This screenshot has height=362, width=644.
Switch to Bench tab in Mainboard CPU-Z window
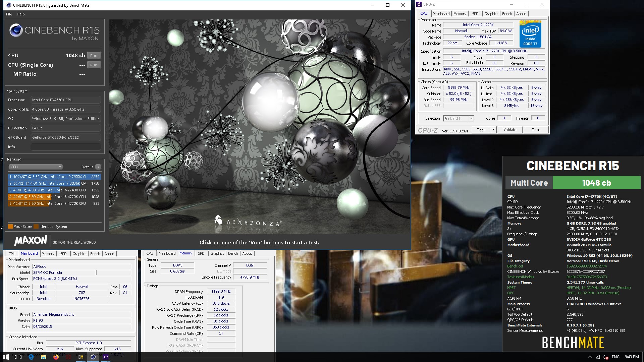(x=95, y=254)
